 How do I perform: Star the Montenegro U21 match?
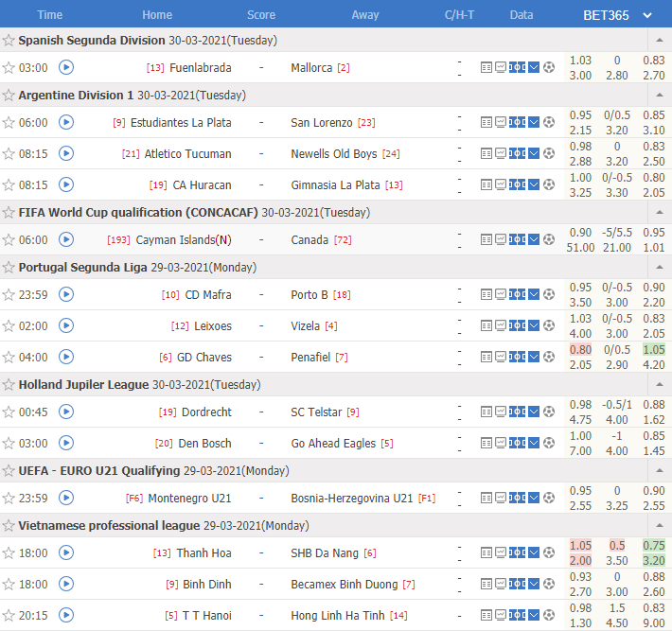[x=9, y=499]
